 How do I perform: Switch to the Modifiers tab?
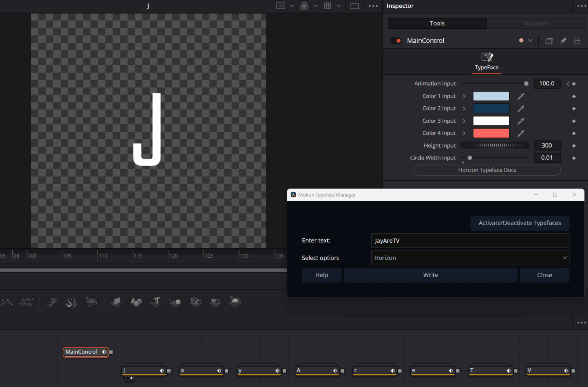tap(536, 23)
